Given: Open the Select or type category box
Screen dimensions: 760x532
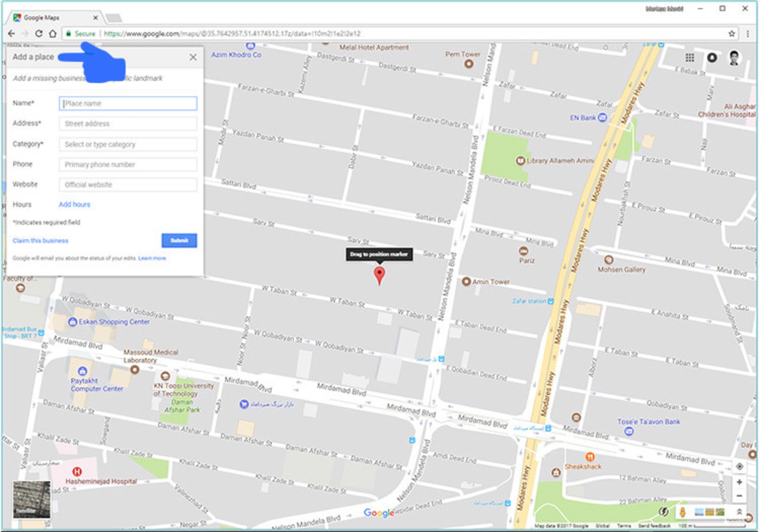Looking at the screenshot, I should [128, 144].
